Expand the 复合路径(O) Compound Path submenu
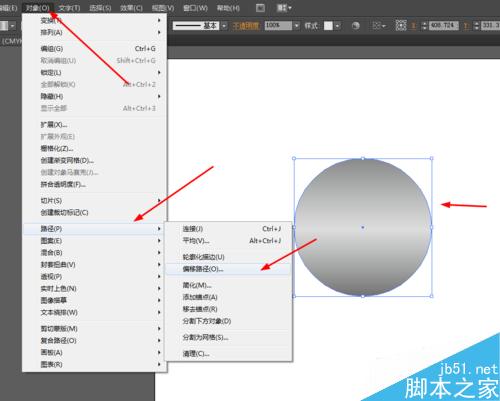This screenshot has height=401, width=500. coord(94,341)
